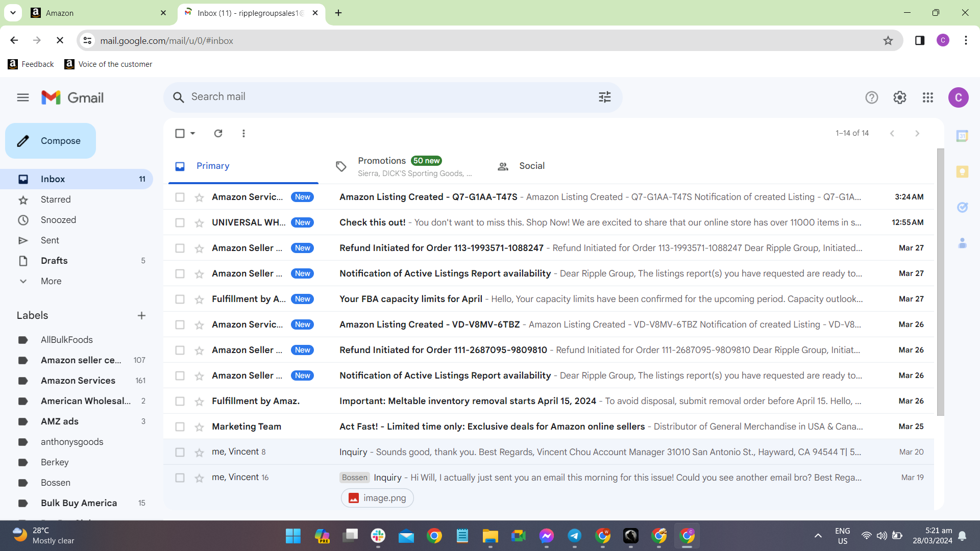
Task: Open a new browser tab
Action: 338,13
